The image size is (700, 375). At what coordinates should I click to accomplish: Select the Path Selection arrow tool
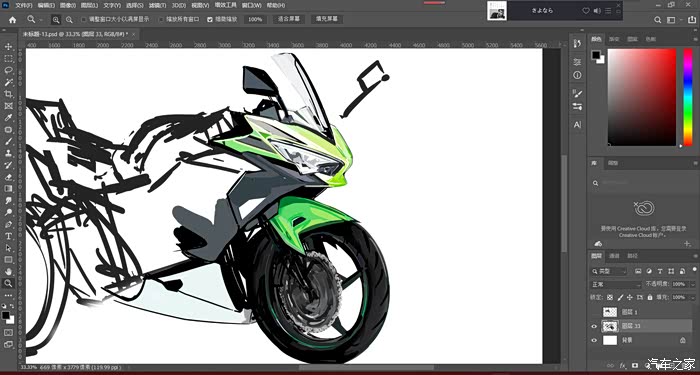(x=8, y=248)
